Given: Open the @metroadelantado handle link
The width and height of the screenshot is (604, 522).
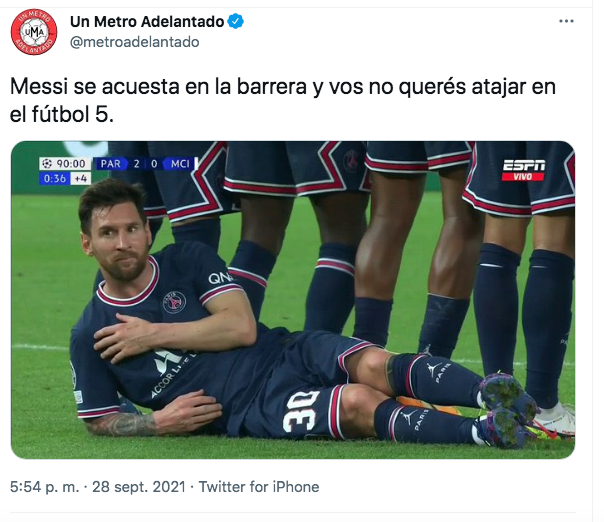Looking at the screenshot, I should tap(134, 42).
